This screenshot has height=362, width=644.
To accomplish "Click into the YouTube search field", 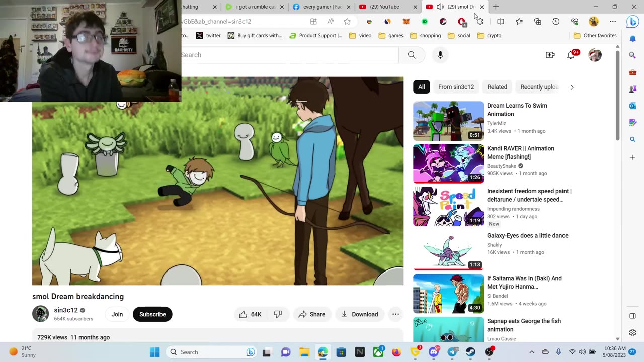I will click(x=289, y=55).
